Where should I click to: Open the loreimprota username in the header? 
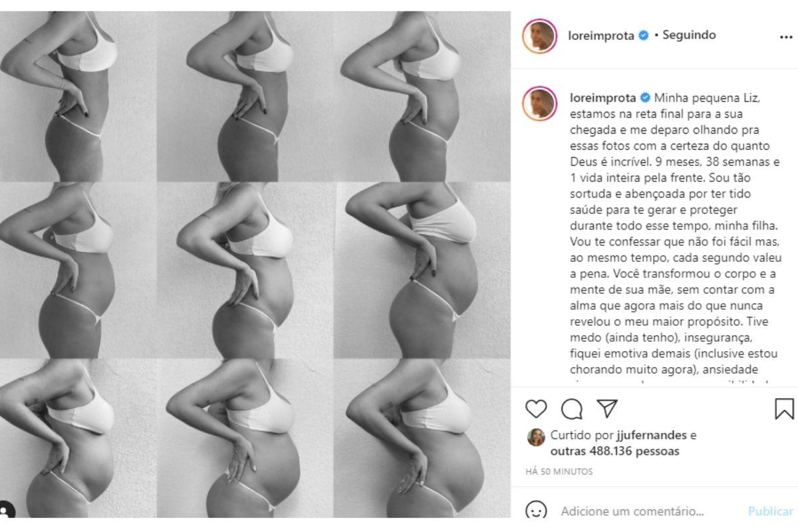click(x=602, y=36)
